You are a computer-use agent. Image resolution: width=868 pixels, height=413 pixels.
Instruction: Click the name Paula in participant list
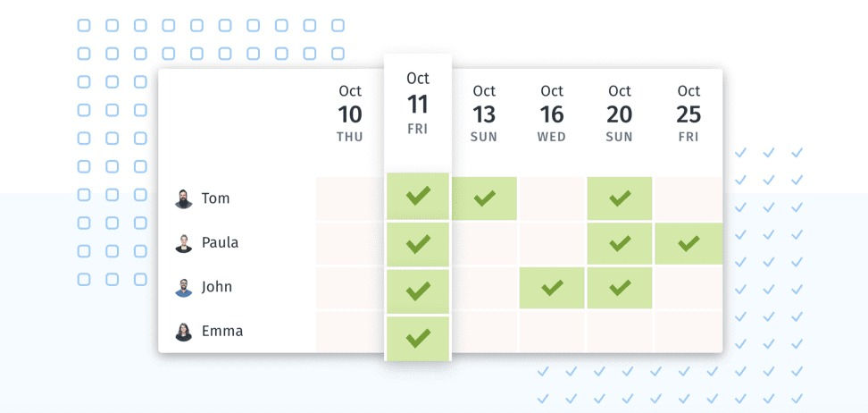coord(220,243)
